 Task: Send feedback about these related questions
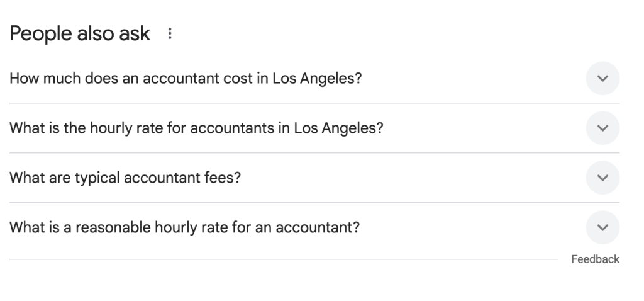(x=595, y=259)
